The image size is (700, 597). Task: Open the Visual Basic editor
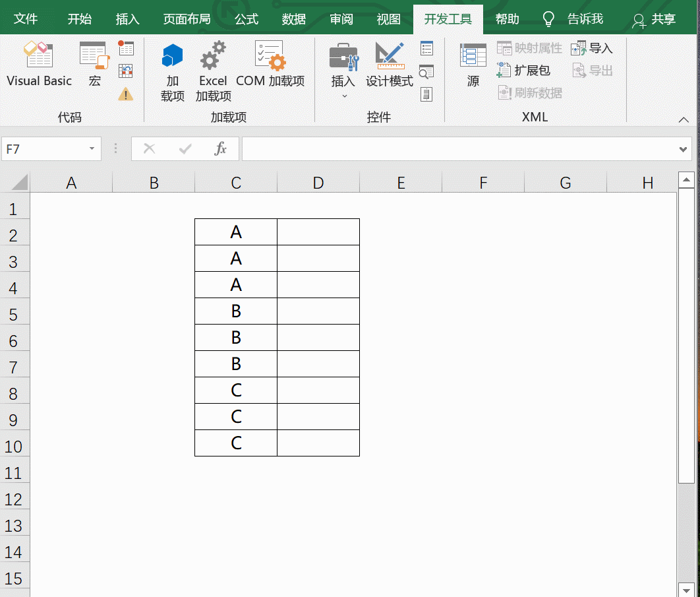pos(39,64)
